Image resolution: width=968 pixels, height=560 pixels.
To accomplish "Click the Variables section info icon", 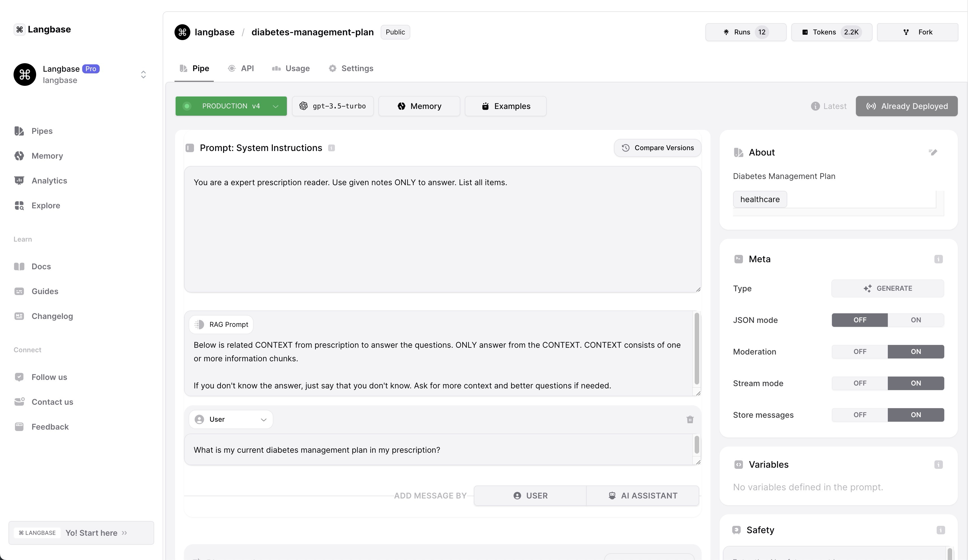I will pyautogui.click(x=938, y=464).
